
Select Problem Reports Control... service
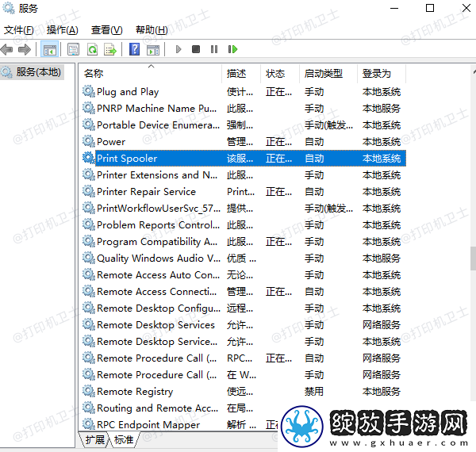244,224
